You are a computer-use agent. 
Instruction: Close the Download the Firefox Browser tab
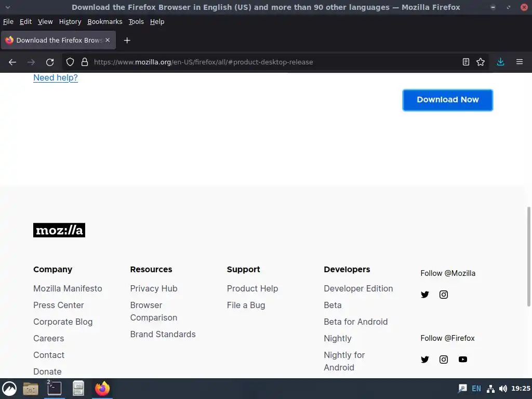[x=108, y=40]
